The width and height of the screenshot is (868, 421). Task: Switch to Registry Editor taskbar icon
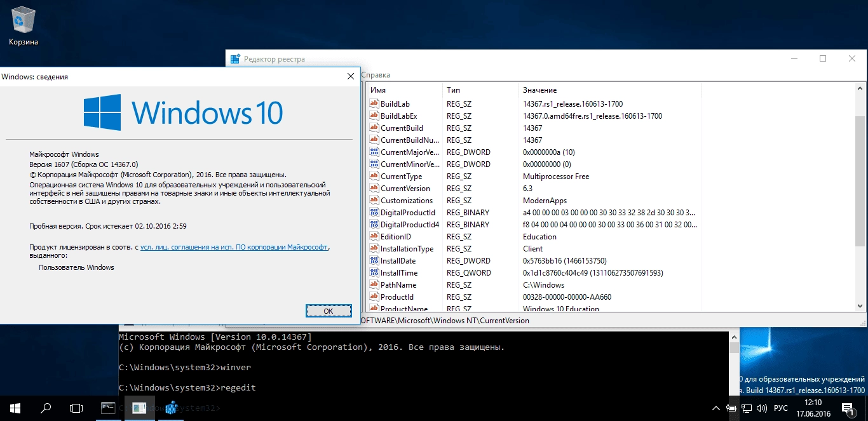coord(170,408)
